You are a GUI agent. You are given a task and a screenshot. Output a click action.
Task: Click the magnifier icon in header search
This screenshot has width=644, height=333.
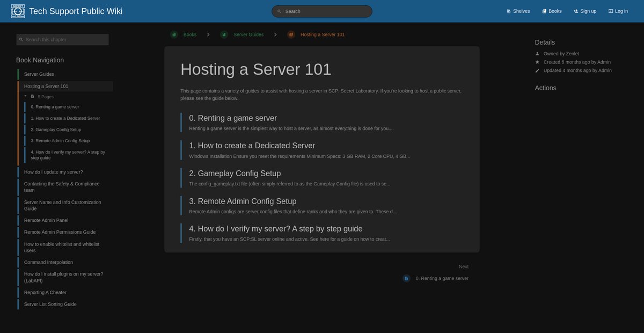(280, 11)
